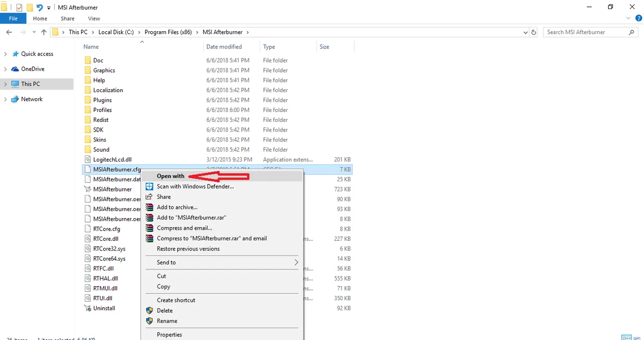Select the RTHAL.dll file name

pyautogui.click(x=106, y=279)
